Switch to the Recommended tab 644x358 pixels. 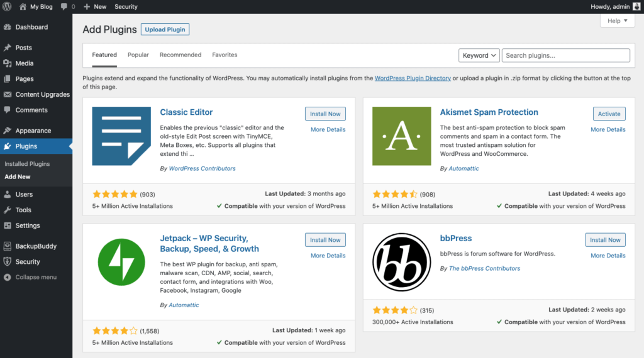pos(180,55)
